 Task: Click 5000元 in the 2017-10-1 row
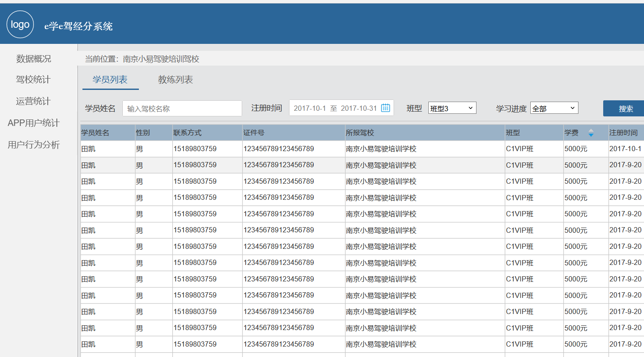576,149
